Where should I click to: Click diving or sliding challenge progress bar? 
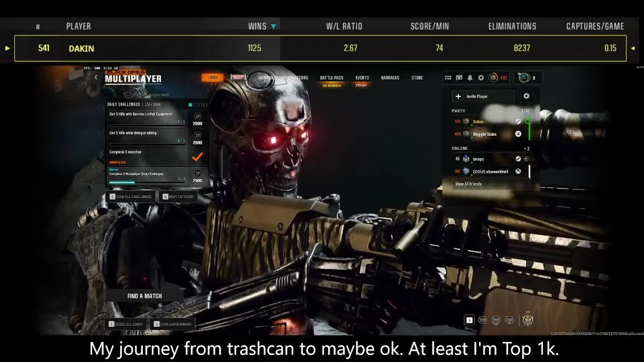(x=147, y=144)
